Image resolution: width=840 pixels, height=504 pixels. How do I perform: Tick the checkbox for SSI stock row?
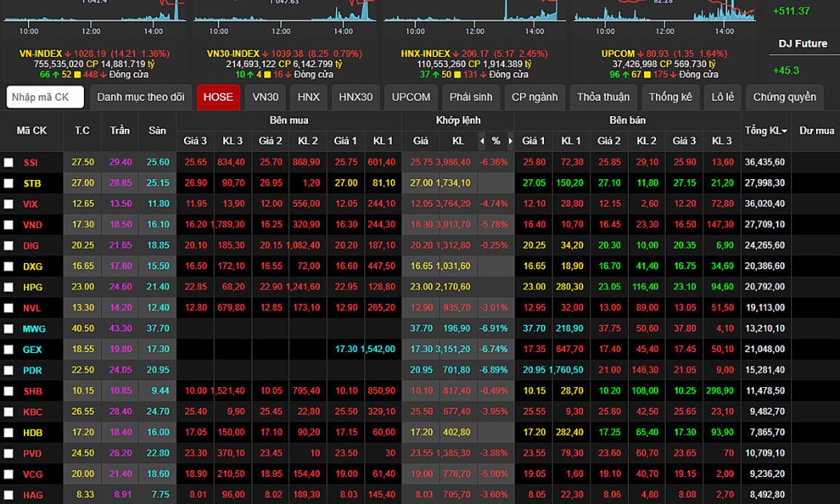(9, 162)
